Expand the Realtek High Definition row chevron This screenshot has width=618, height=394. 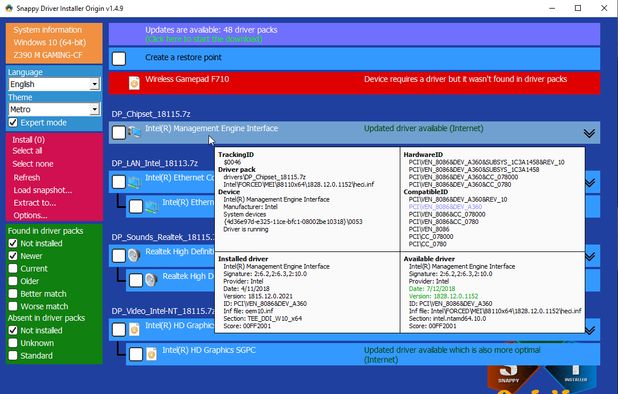pyautogui.click(x=590, y=256)
